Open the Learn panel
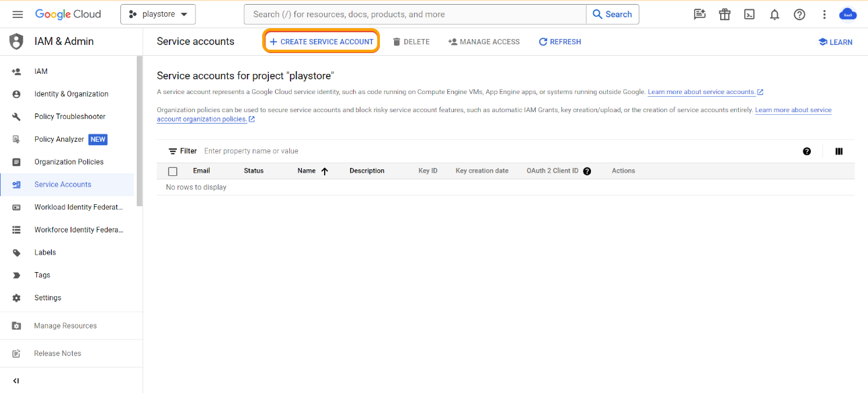 pyautogui.click(x=835, y=42)
